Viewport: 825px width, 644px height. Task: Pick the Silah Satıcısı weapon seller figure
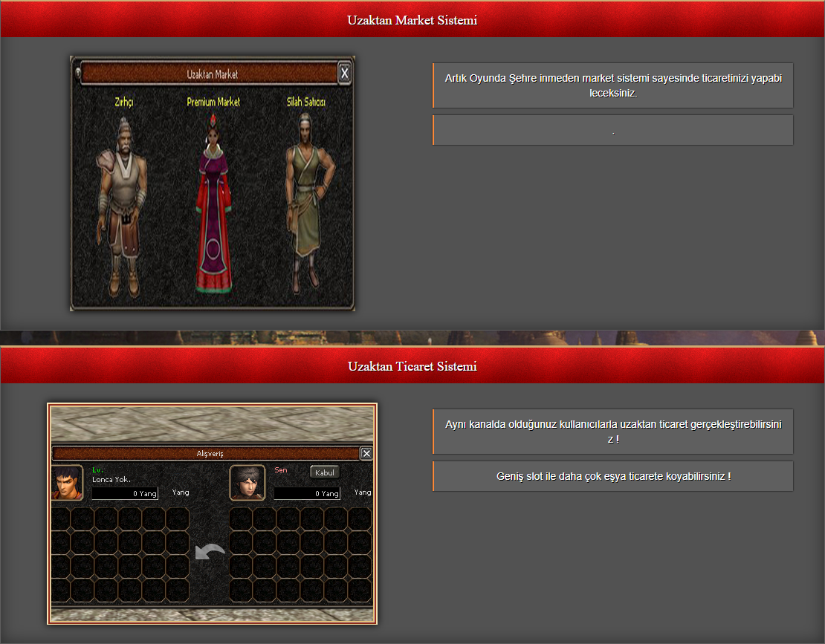tap(309, 203)
